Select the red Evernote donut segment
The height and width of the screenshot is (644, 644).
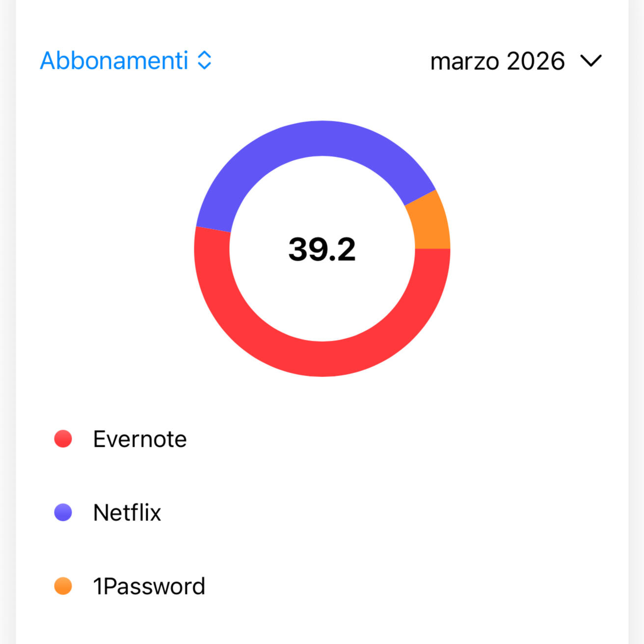(322, 359)
